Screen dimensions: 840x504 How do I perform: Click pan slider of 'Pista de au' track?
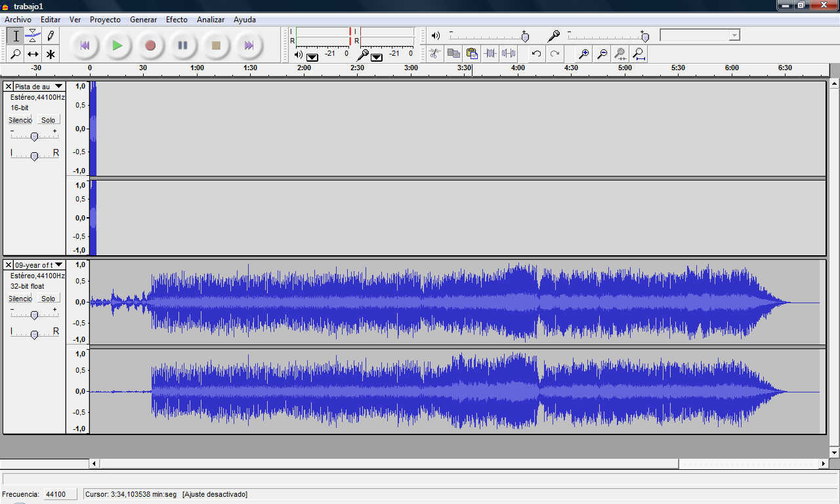34,156
